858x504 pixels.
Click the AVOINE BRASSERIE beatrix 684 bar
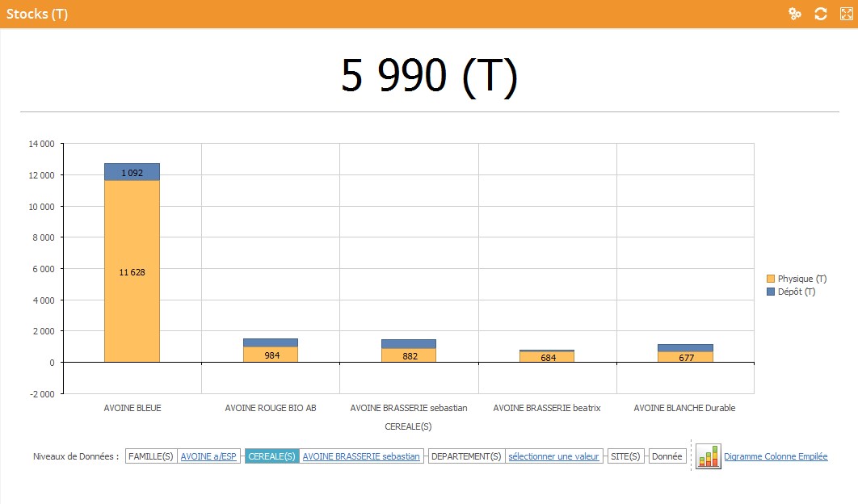pos(548,357)
